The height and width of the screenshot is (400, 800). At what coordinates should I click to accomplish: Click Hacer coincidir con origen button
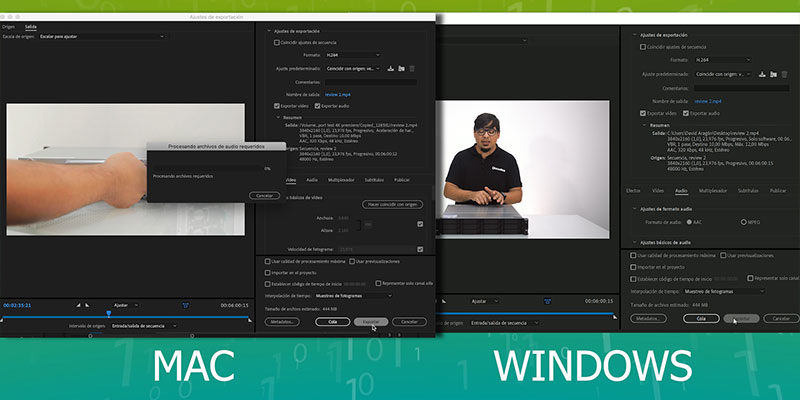click(392, 204)
